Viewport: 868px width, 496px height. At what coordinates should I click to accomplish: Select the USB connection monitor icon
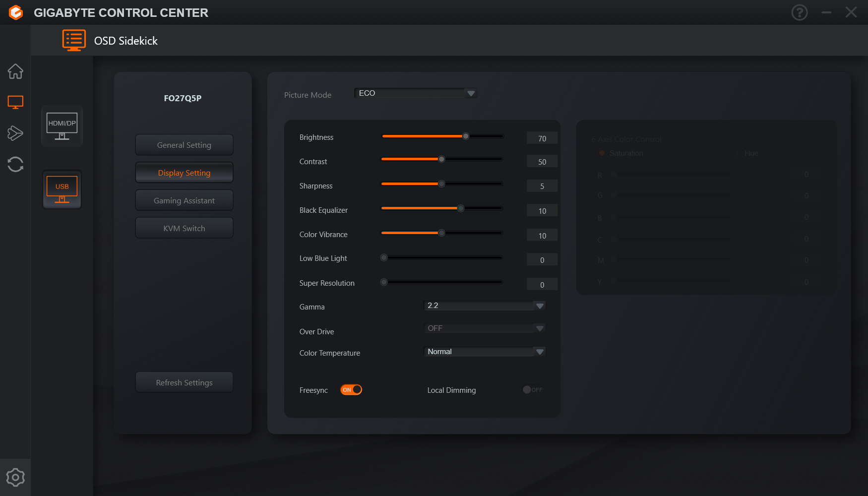coord(62,189)
